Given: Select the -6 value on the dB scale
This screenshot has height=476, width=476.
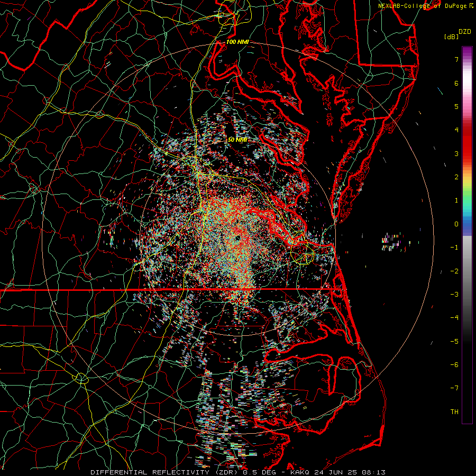Looking at the screenshot, I should [454, 365].
